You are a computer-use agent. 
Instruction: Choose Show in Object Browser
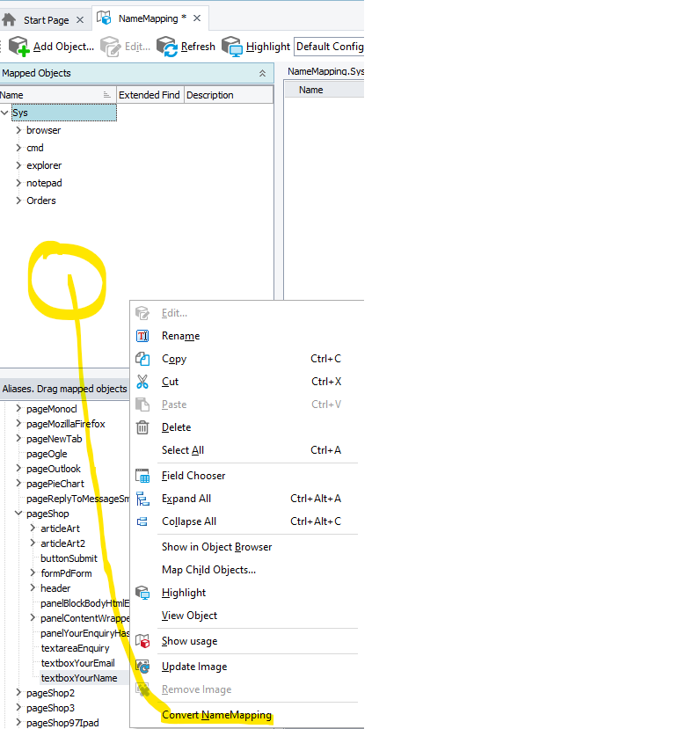(x=216, y=547)
